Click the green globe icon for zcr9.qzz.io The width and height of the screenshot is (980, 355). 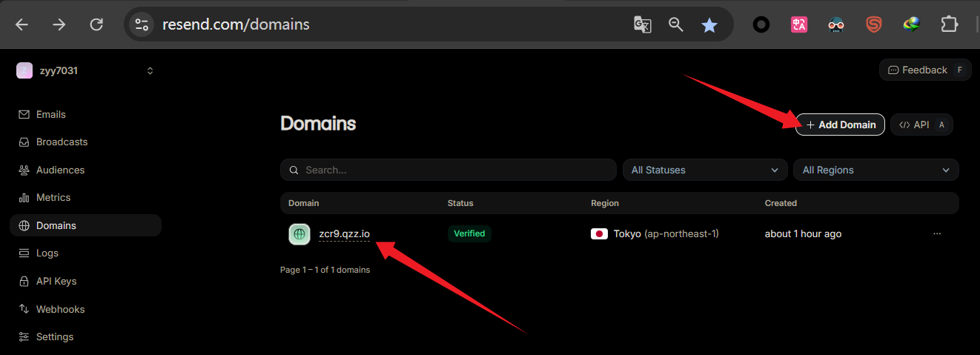299,233
